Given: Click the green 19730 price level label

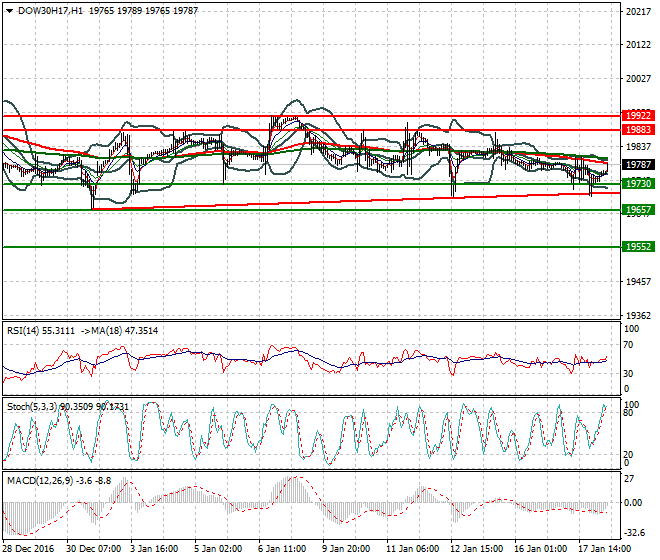Looking at the screenshot, I should tap(638, 184).
